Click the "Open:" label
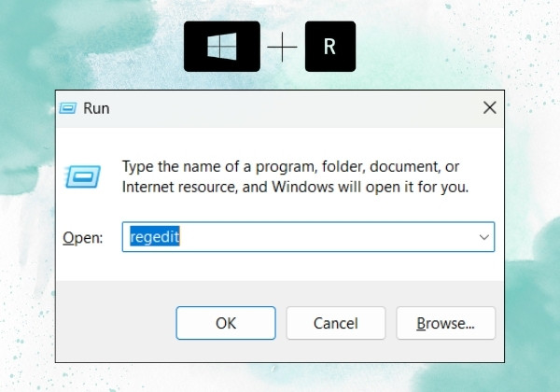Image resolution: width=560 pixels, height=392 pixels. click(x=83, y=238)
